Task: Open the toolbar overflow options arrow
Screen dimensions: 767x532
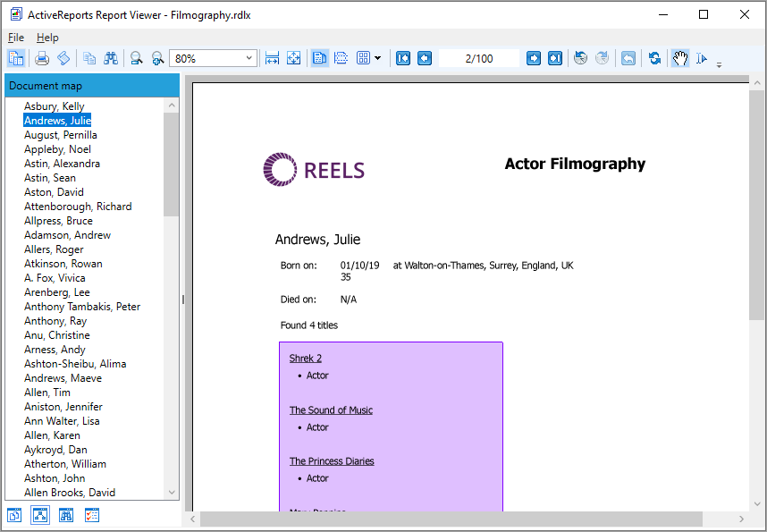Action: [719, 64]
